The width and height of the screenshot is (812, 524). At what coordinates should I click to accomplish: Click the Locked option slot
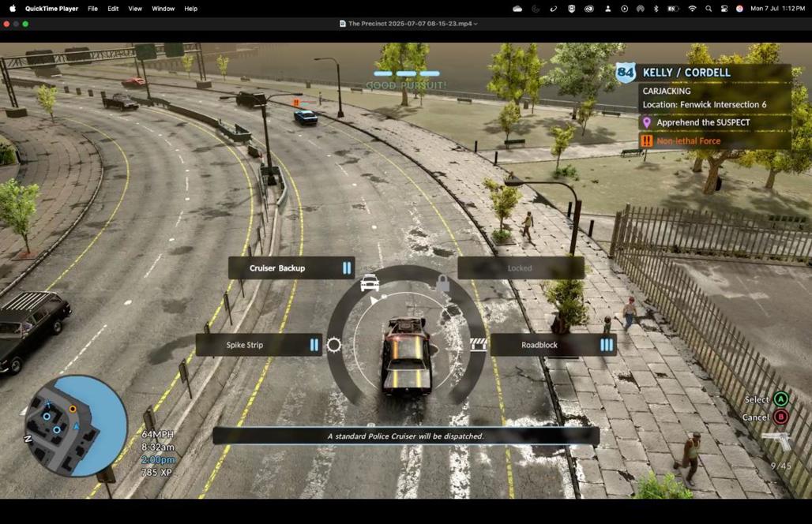(x=521, y=268)
